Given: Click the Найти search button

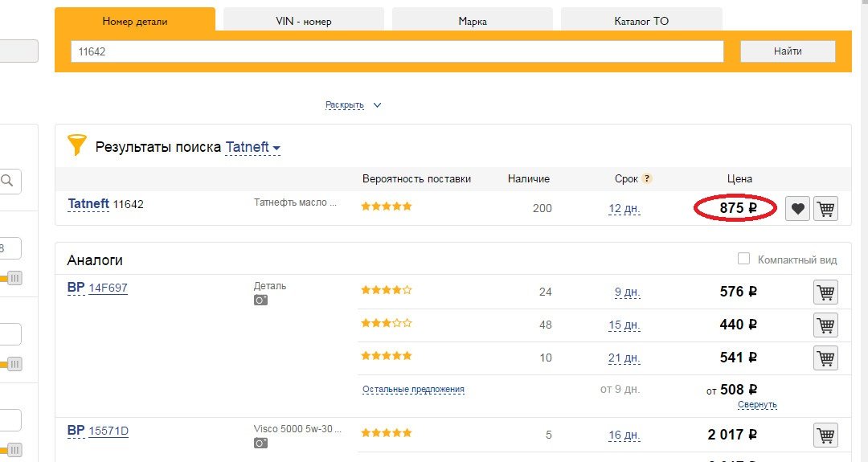Looking at the screenshot, I should (x=788, y=51).
